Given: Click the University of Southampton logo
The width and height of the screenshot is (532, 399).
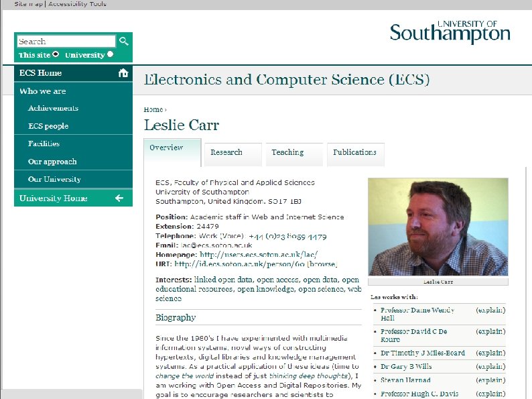Looking at the screenshot, I should (450, 32).
